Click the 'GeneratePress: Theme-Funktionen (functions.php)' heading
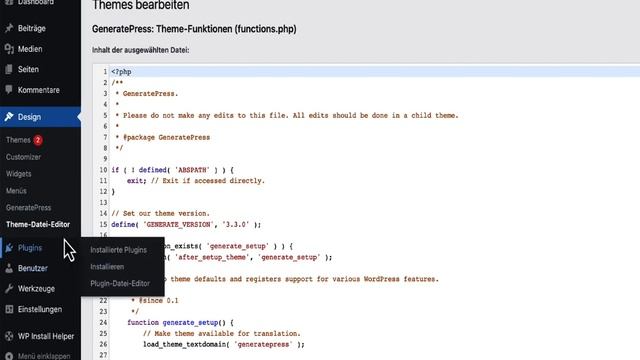Image resolution: width=640 pixels, height=360 pixels. coord(194,29)
